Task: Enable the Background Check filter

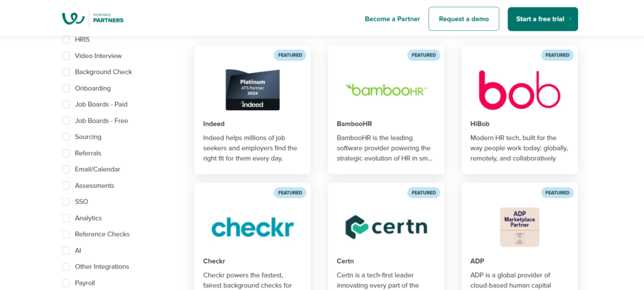Action: (65, 72)
